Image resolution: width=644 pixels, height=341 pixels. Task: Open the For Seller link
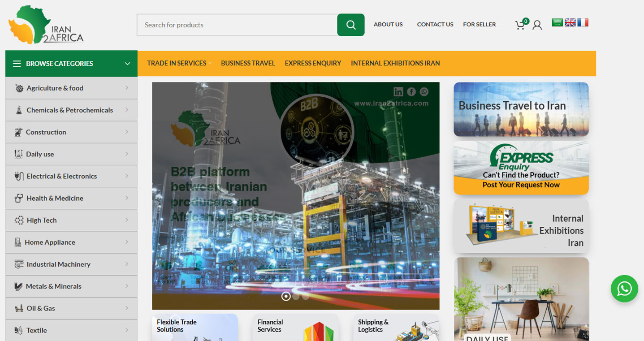pyautogui.click(x=480, y=25)
